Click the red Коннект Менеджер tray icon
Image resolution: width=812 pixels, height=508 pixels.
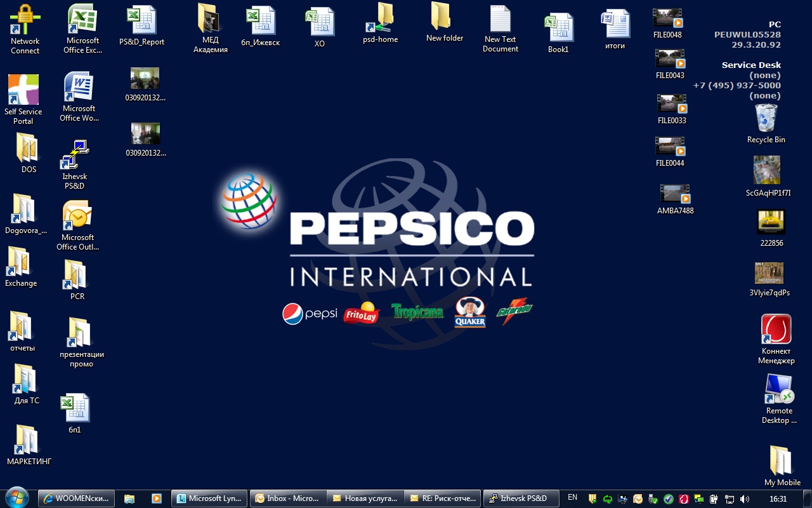coord(684,499)
